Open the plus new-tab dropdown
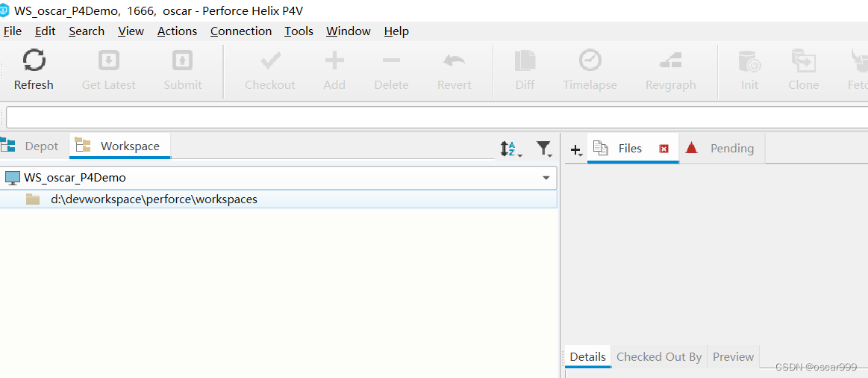Image resolution: width=868 pixels, height=378 pixels. pyautogui.click(x=576, y=149)
